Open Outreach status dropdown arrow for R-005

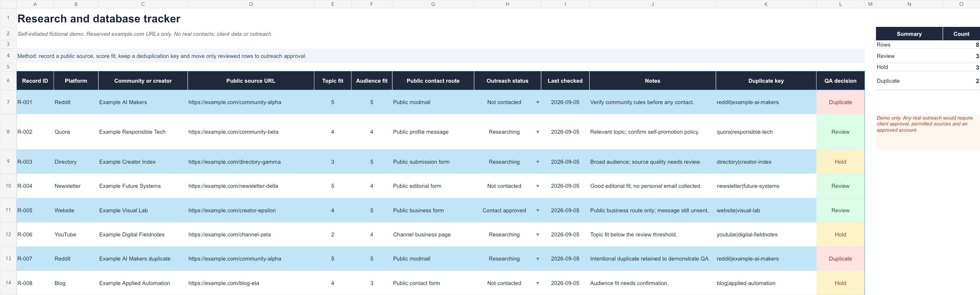tap(538, 211)
